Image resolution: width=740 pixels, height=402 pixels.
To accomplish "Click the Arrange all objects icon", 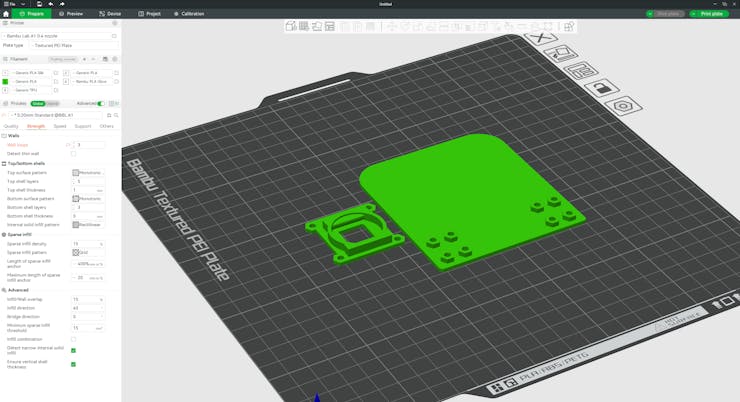I will click(x=329, y=26).
